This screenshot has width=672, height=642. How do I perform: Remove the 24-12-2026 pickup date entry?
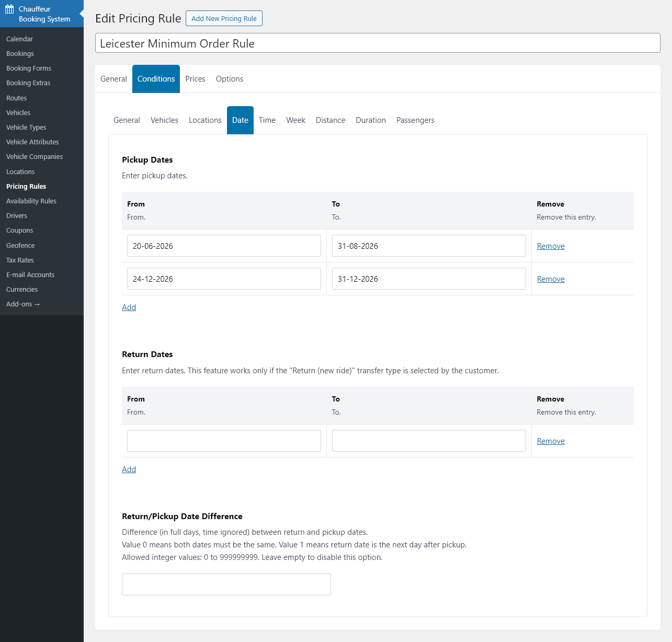tap(550, 279)
